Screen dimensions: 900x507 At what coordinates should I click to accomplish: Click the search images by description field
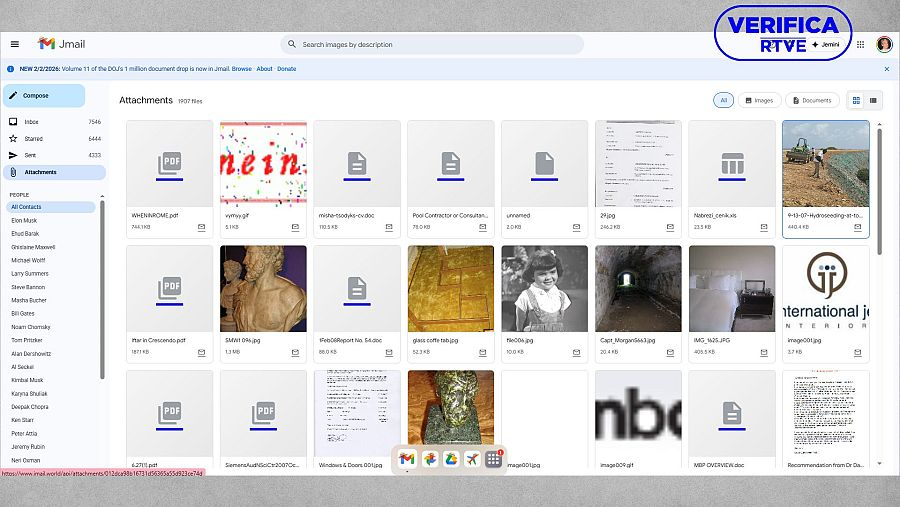(430, 44)
